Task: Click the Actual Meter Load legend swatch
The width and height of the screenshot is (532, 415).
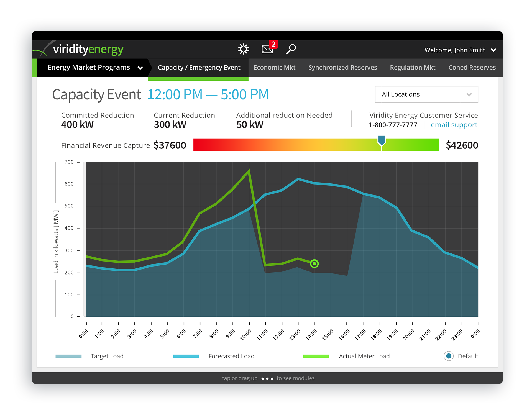Action: (x=316, y=356)
